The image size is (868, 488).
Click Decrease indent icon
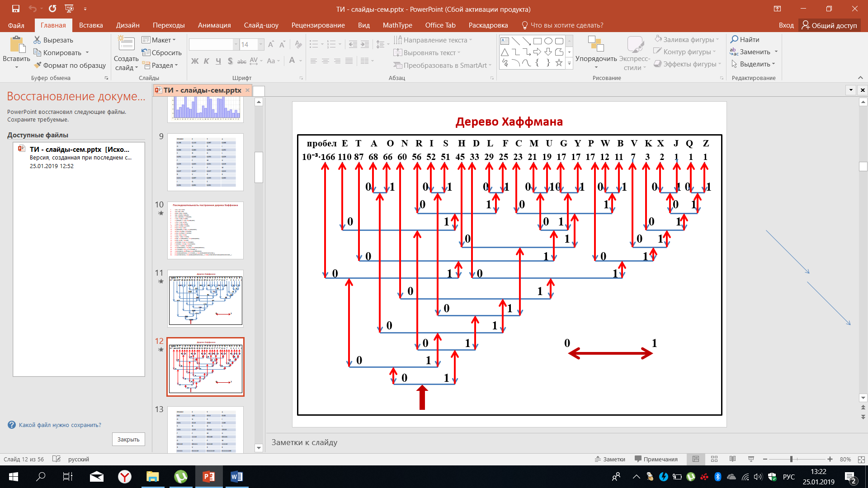point(353,44)
